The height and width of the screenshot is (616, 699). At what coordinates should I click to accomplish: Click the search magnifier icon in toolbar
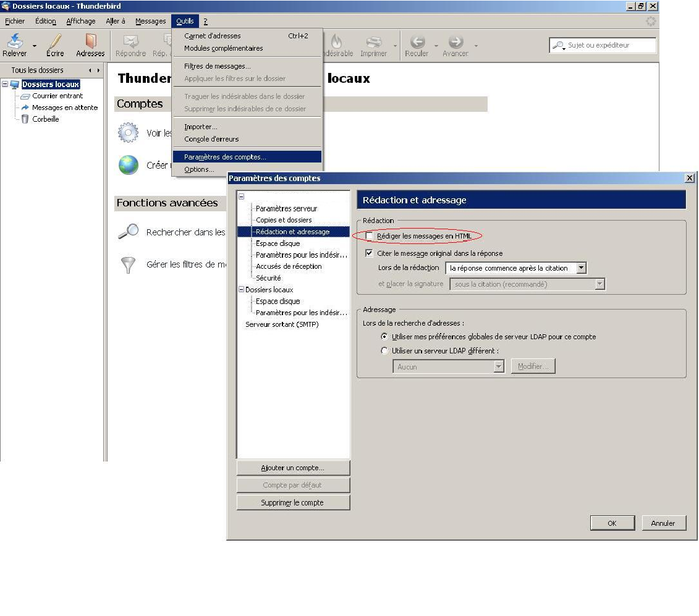click(558, 45)
